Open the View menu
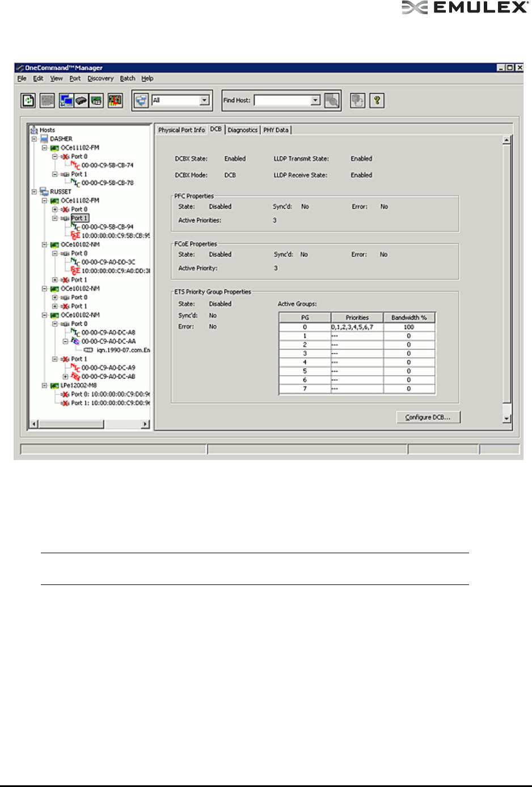The height and width of the screenshot is (787, 532). click(56, 78)
